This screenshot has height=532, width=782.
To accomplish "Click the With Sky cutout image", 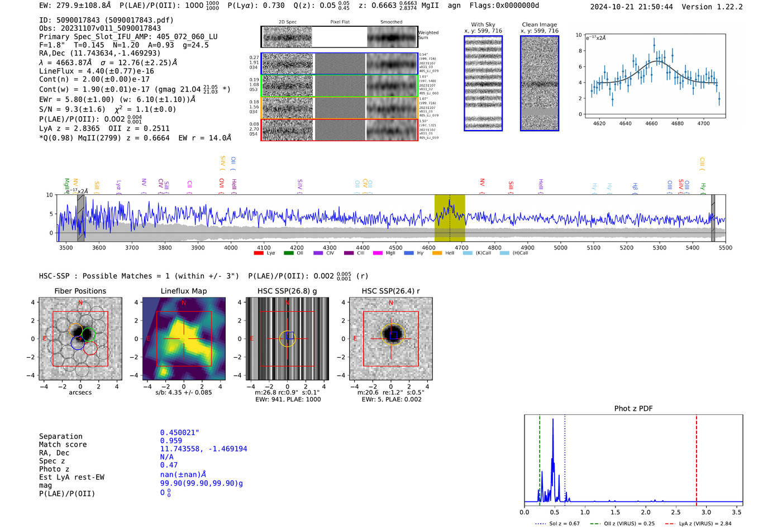I will [x=483, y=83].
